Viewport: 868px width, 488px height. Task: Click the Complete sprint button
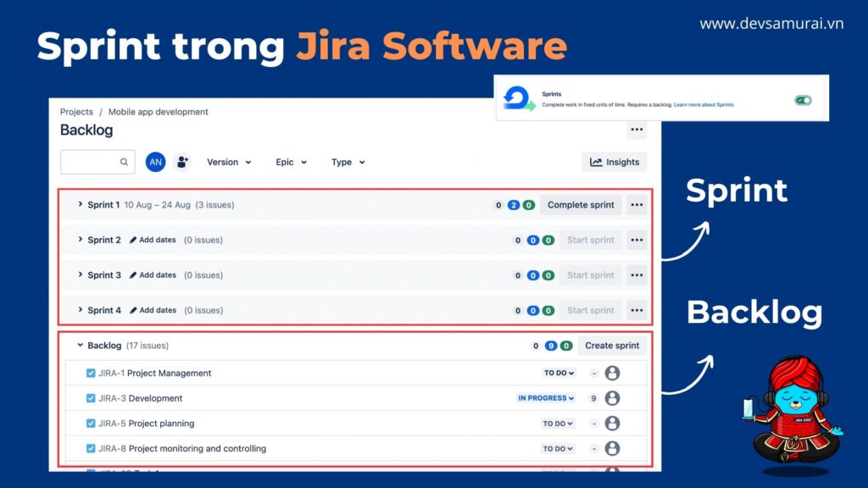coord(580,204)
